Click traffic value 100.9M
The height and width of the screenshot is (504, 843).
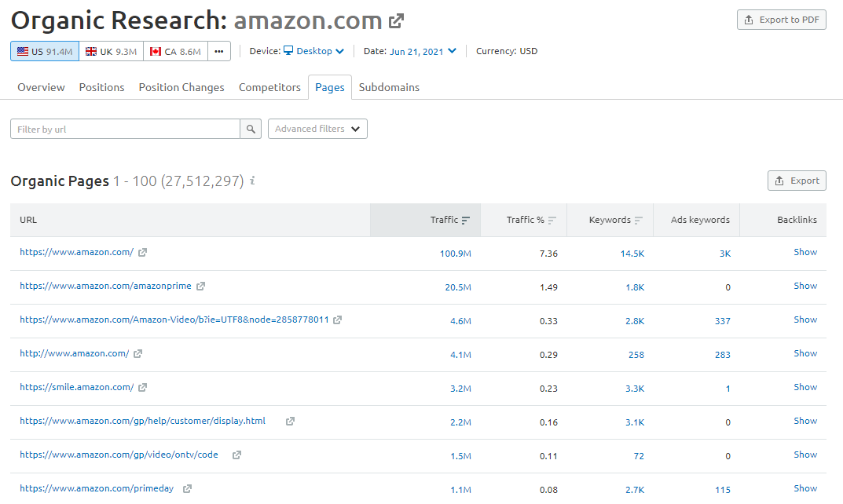tap(456, 254)
